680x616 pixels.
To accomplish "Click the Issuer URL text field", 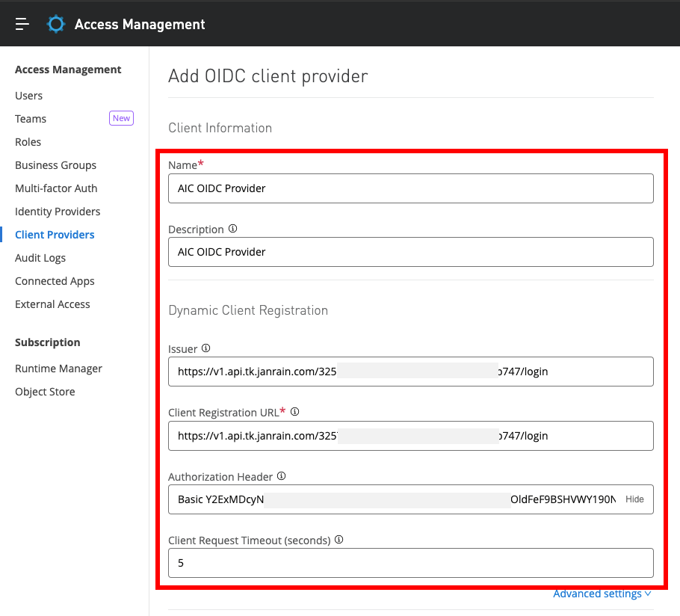I will [410, 372].
